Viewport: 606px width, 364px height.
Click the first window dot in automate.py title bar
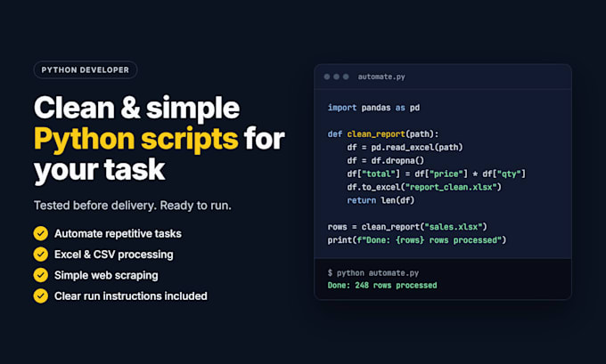(327, 77)
